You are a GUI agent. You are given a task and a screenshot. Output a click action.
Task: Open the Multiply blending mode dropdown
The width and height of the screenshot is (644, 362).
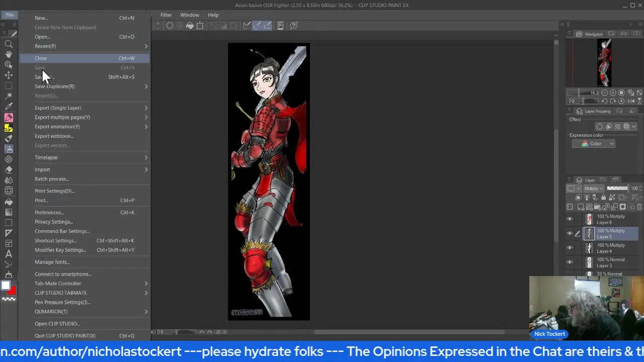coord(594,189)
